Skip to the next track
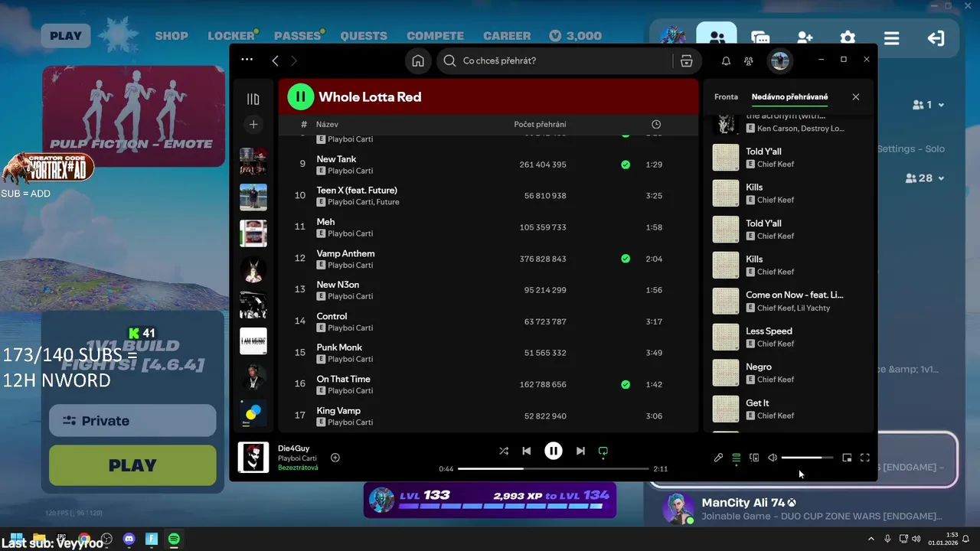980x551 pixels. coord(580,452)
